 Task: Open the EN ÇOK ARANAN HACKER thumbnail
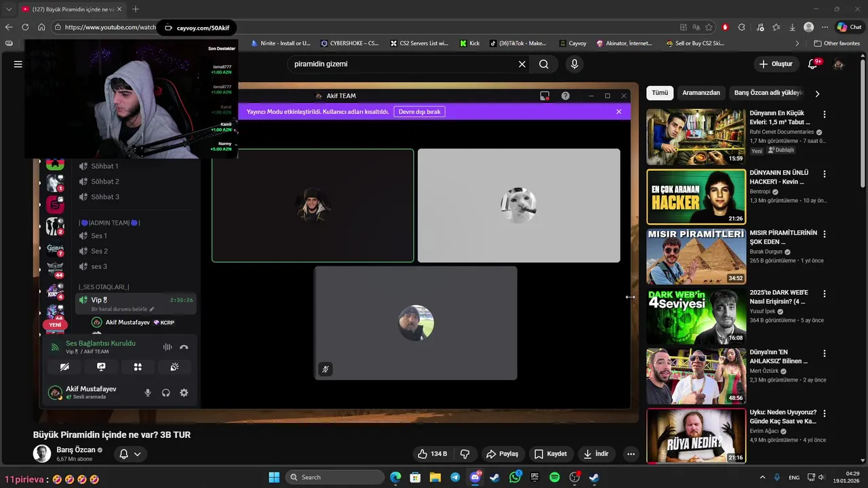pyautogui.click(x=696, y=197)
